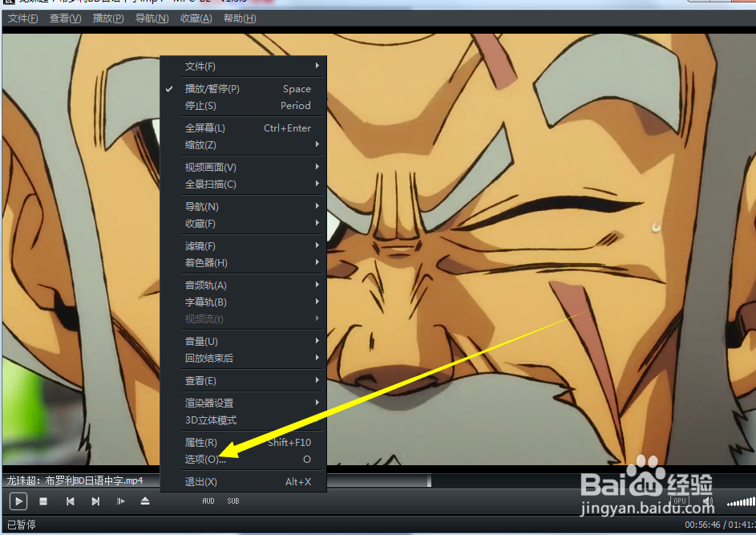The height and width of the screenshot is (535, 756).
Task: Expand the 查看(E) submenu
Action: (x=244, y=381)
